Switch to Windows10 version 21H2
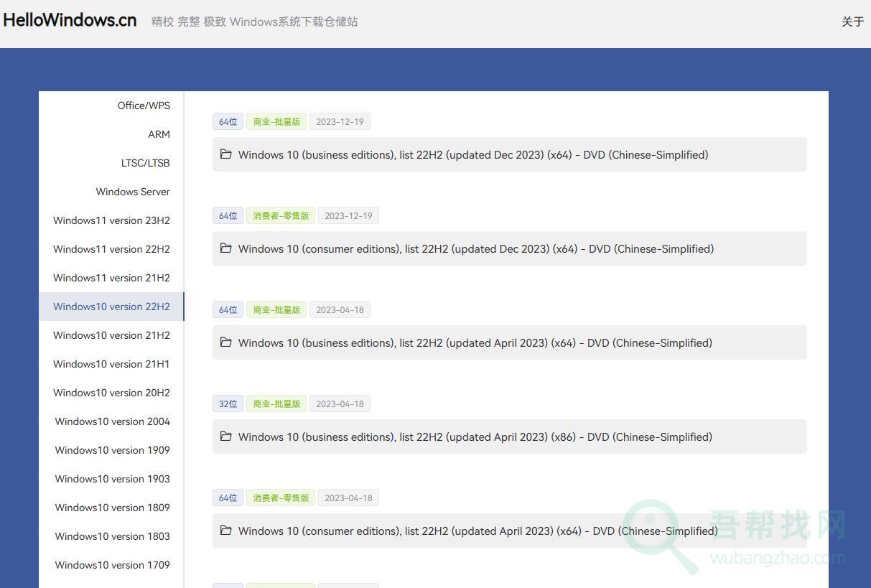 pos(111,335)
